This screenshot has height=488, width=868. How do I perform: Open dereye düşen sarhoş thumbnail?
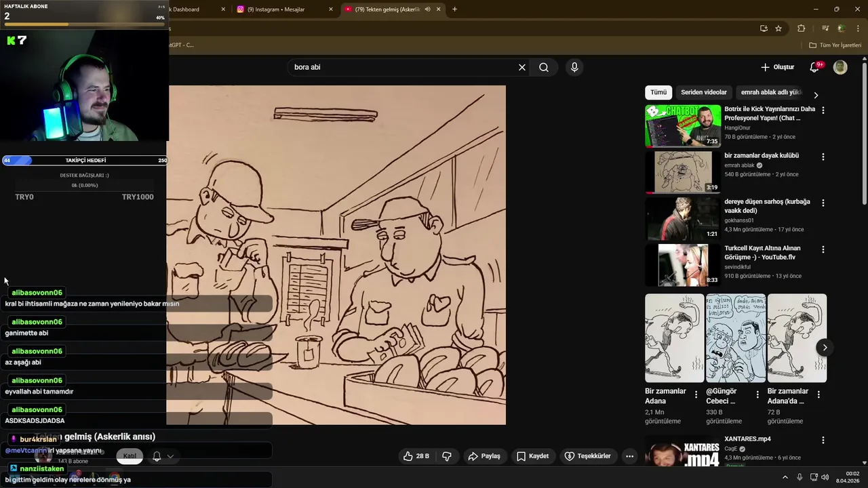[x=683, y=219]
